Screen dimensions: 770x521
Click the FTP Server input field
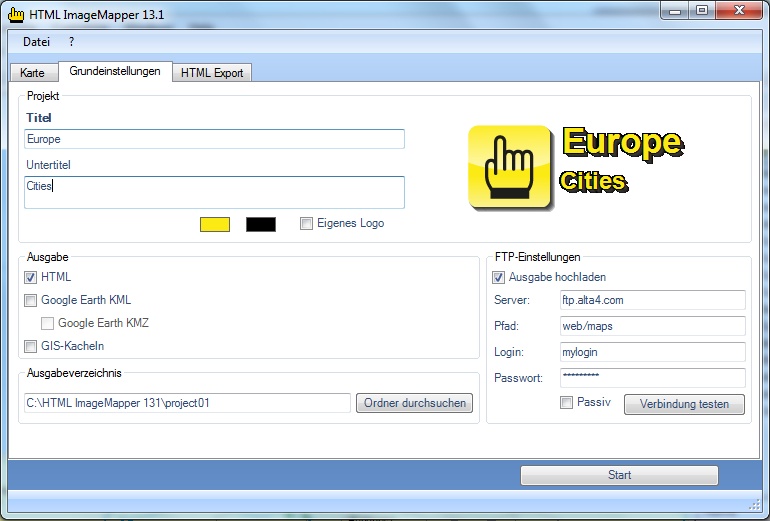(653, 300)
